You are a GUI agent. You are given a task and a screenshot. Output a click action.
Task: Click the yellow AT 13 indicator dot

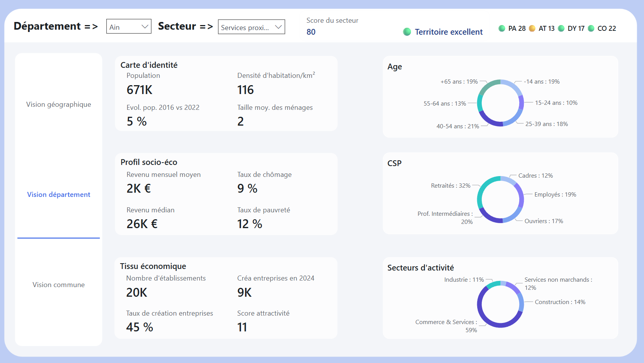tap(532, 28)
